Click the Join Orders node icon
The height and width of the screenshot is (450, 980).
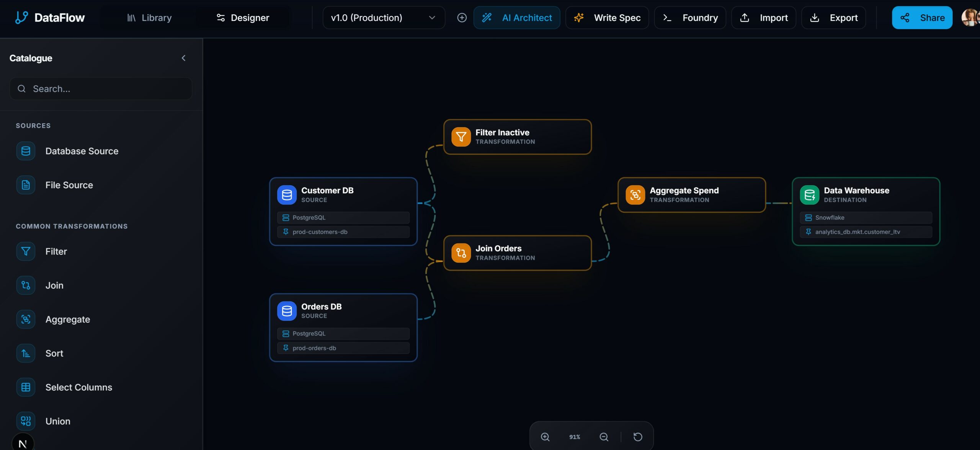461,253
